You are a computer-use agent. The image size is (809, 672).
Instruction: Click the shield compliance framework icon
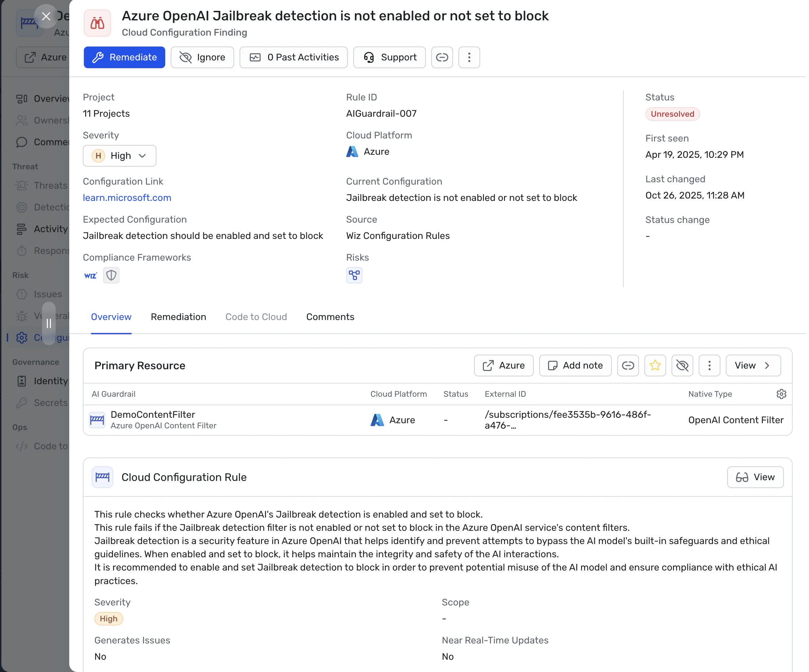coord(111,275)
